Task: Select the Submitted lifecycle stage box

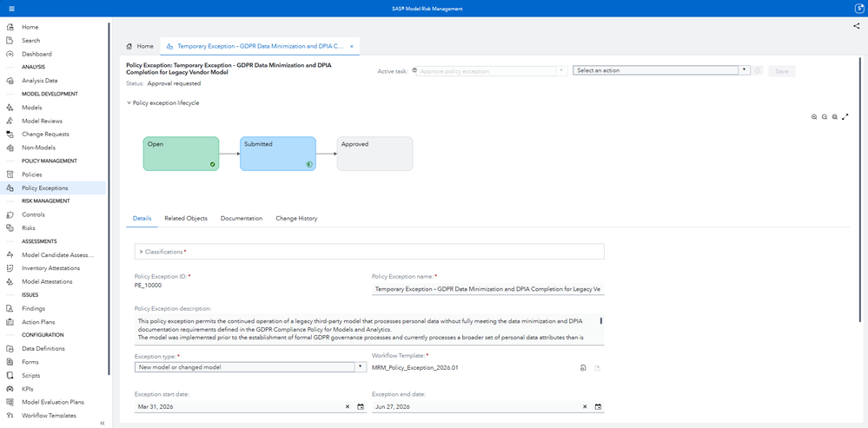Action: [x=278, y=154]
